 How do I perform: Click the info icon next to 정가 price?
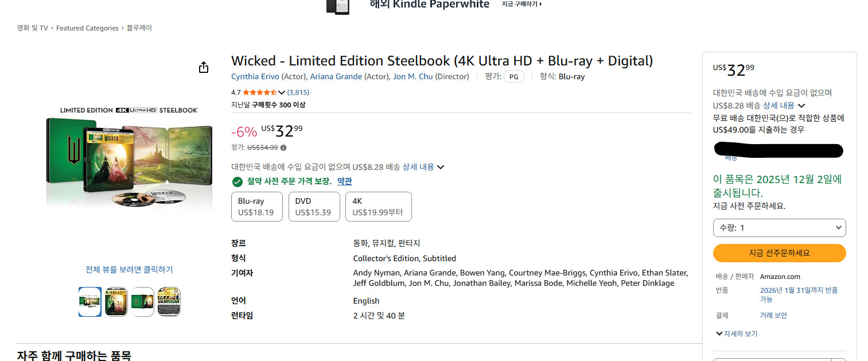(x=283, y=147)
